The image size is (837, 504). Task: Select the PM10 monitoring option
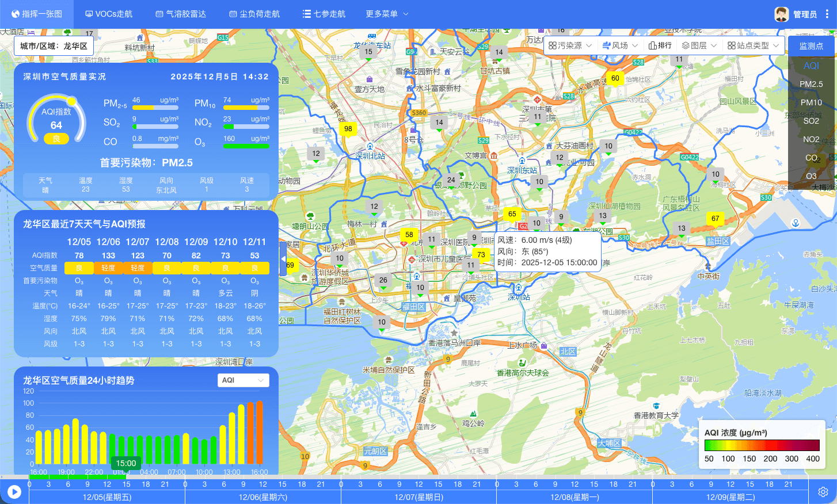(x=811, y=102)
